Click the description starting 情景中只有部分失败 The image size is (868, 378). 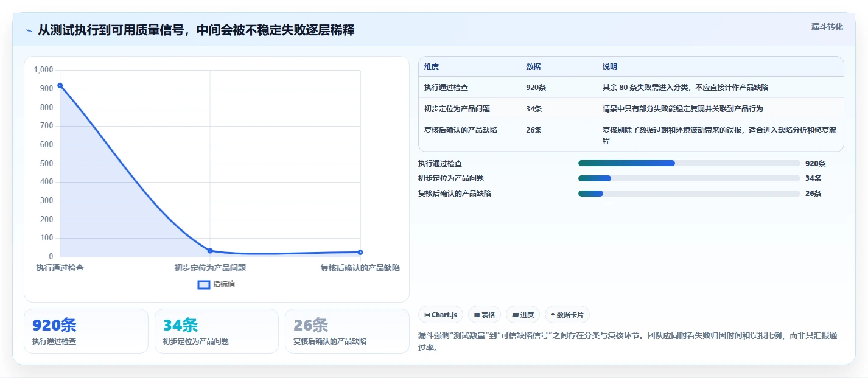pyautogui.click(x=683, y=109)
